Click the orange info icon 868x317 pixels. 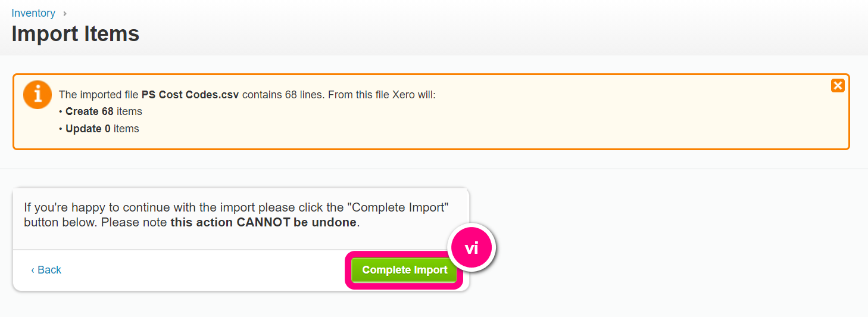pyautogui.click(x=38, y=95)
